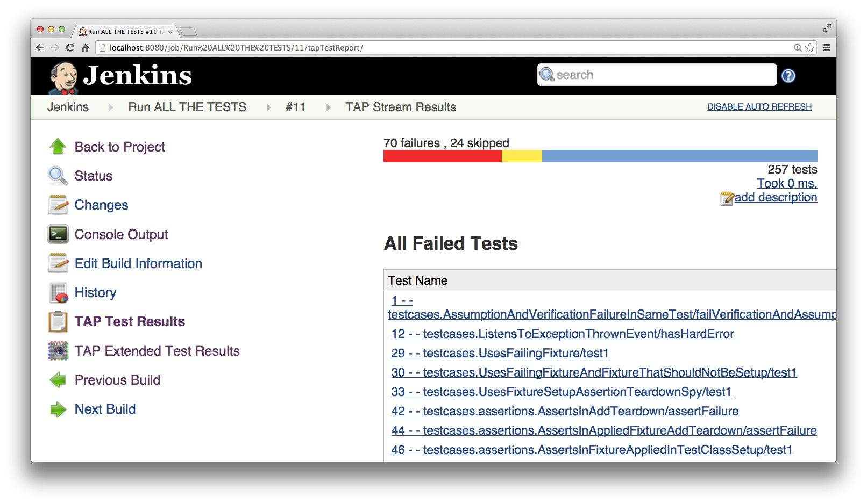Open failed test 29 UsesFailingFixture/test1

coord(500,353)
